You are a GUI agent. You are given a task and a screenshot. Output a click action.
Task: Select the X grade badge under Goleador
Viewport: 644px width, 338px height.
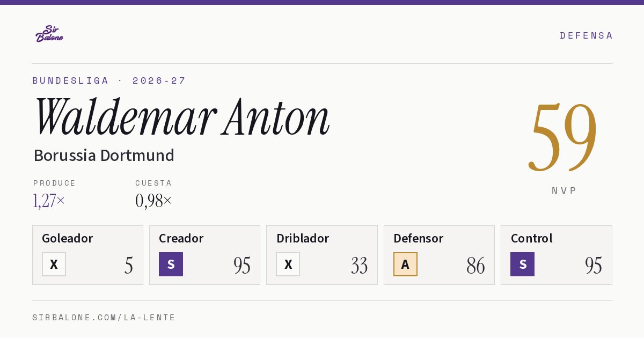(54, 264)
